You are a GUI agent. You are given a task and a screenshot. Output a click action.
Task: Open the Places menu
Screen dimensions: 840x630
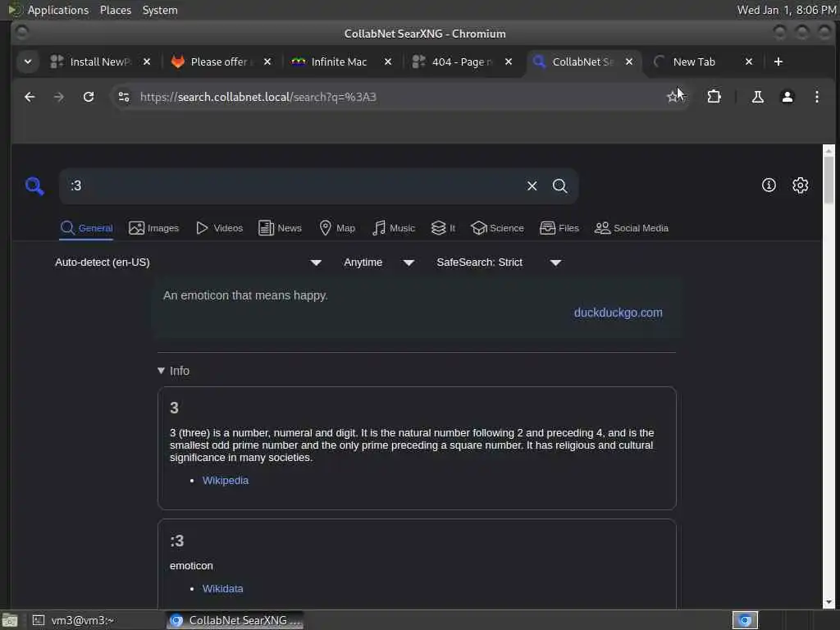(x=115, y=10)
